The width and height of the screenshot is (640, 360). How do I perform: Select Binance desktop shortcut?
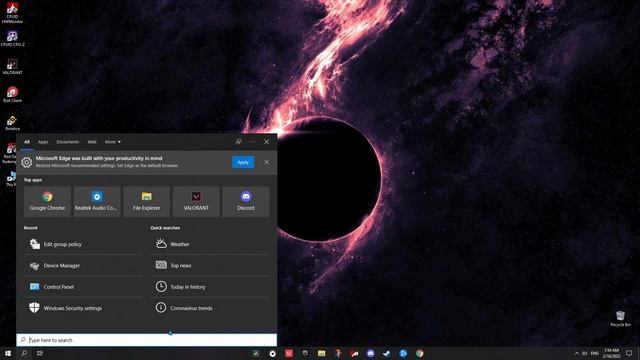[x=12, y=122]
